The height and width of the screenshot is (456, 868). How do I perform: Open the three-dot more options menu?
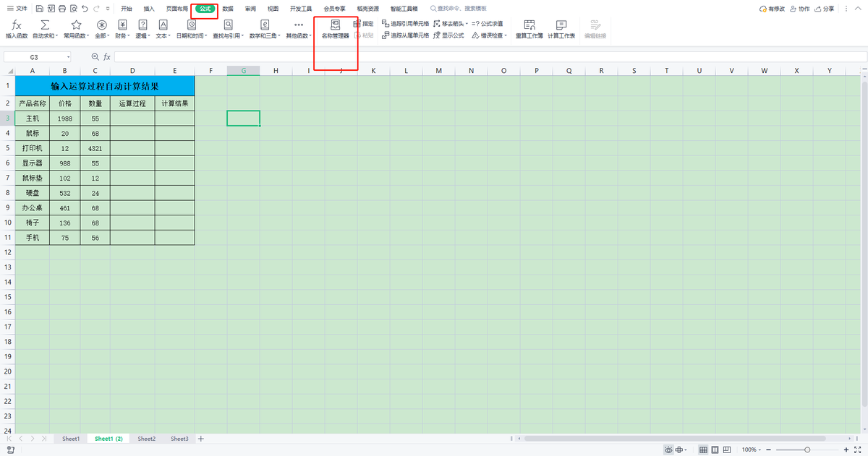click(848, 9)
